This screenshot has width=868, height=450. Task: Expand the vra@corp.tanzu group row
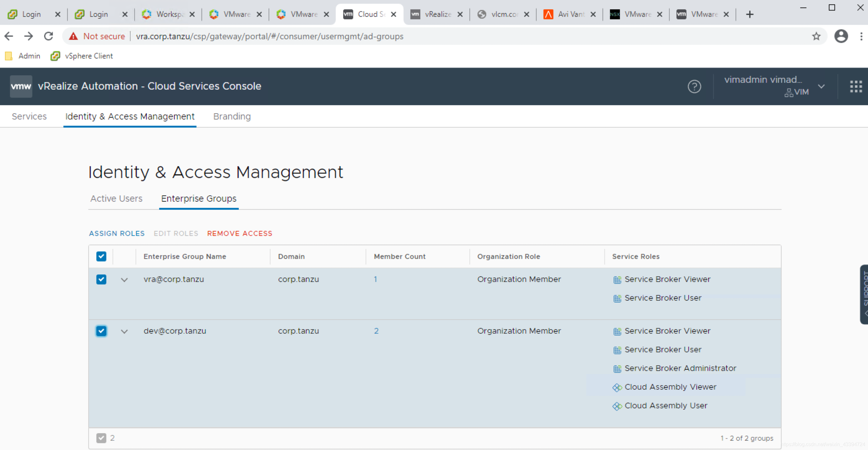coord(124,280)
